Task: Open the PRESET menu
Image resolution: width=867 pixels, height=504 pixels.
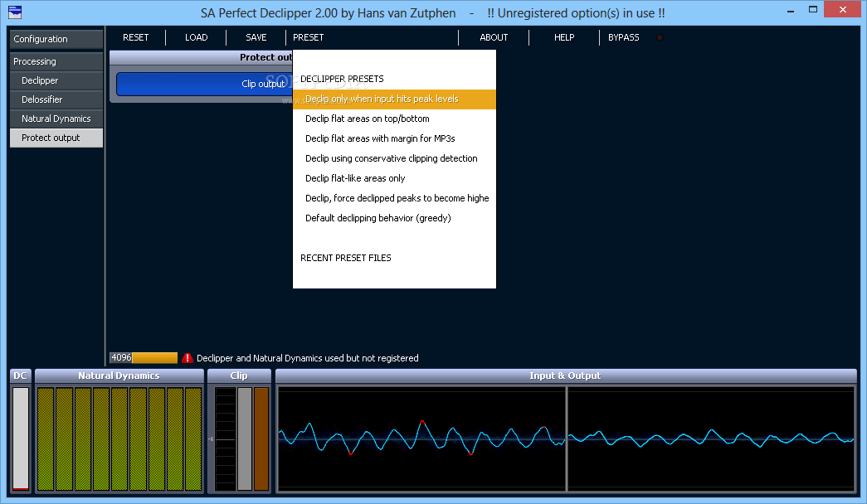Action: 308,37
